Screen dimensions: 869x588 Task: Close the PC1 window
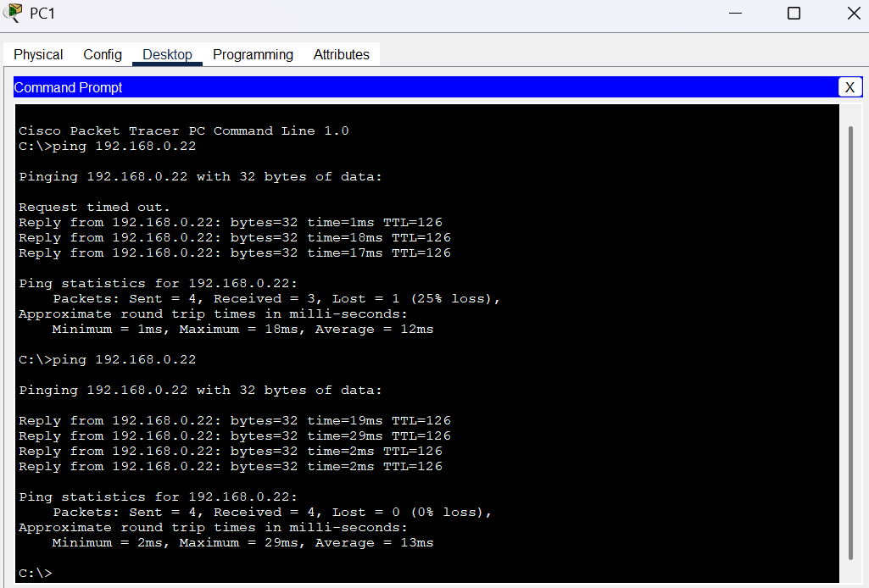[x=854, y=13]
